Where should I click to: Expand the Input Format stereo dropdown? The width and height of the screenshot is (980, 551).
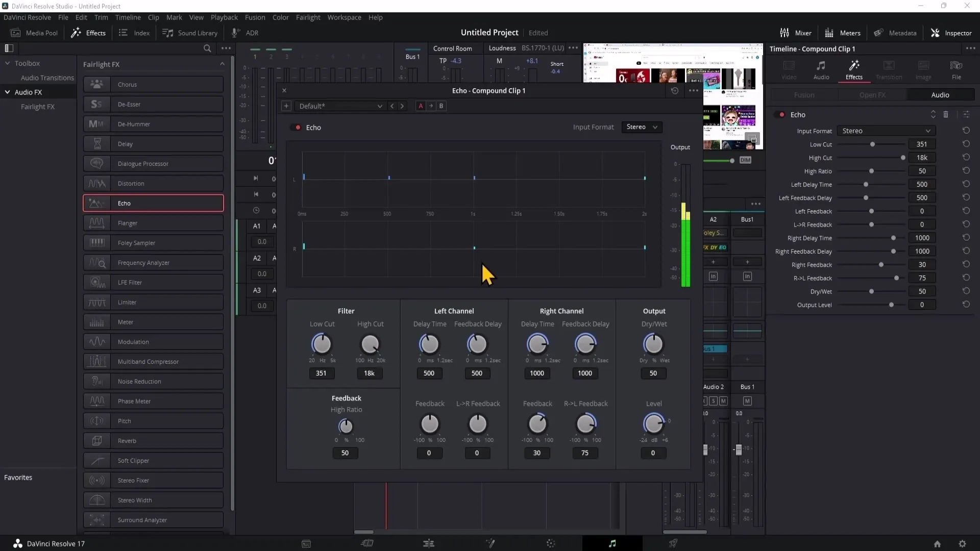coord(640,127)
